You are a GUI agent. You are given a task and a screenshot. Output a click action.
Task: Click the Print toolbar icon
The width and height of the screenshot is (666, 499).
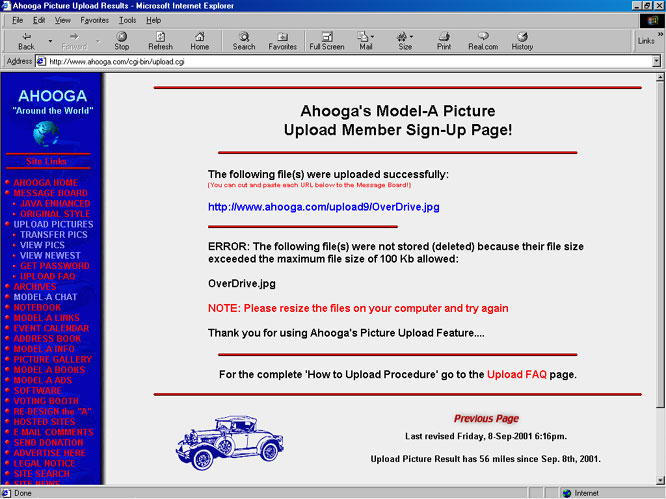444,40
